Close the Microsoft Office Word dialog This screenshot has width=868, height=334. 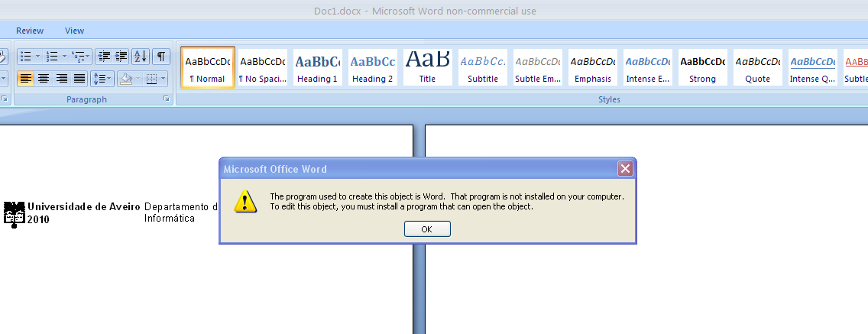tap(625, 168)
